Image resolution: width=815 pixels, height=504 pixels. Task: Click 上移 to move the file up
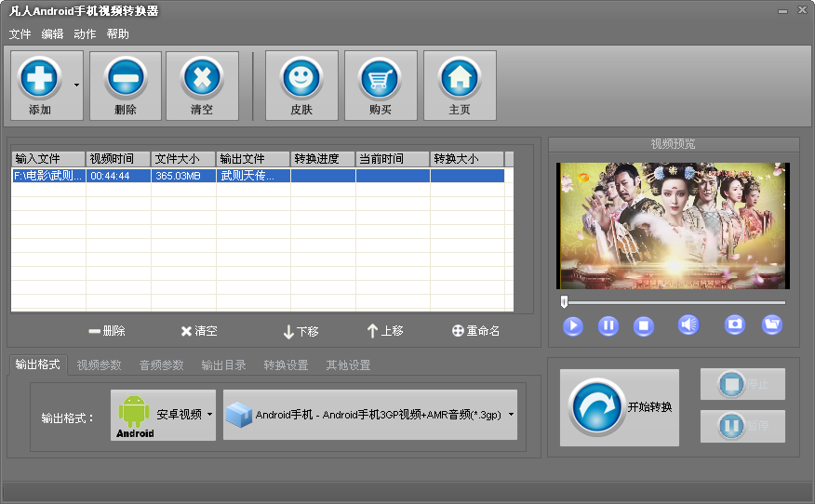385,331
